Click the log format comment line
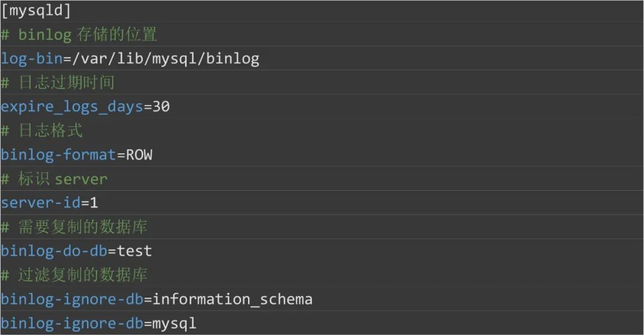644x335 pixels. pyautogui.click(x=42, y=131)
